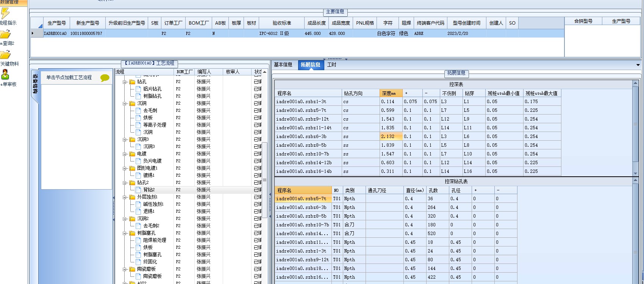Click the 生产型号 column header in main grid
The height and width of the screenshot is (284, 644).
[56, 23]
